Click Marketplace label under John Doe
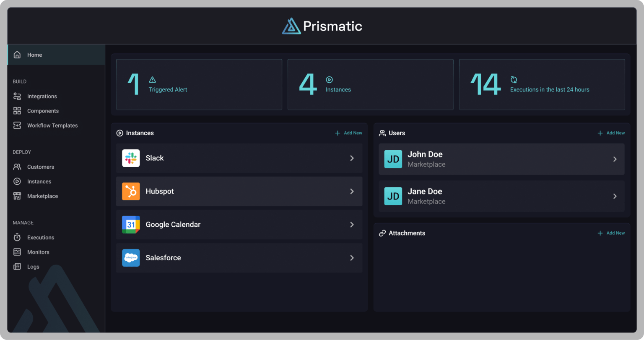Viewport: 644px width, 343px height. coord(426,165)
